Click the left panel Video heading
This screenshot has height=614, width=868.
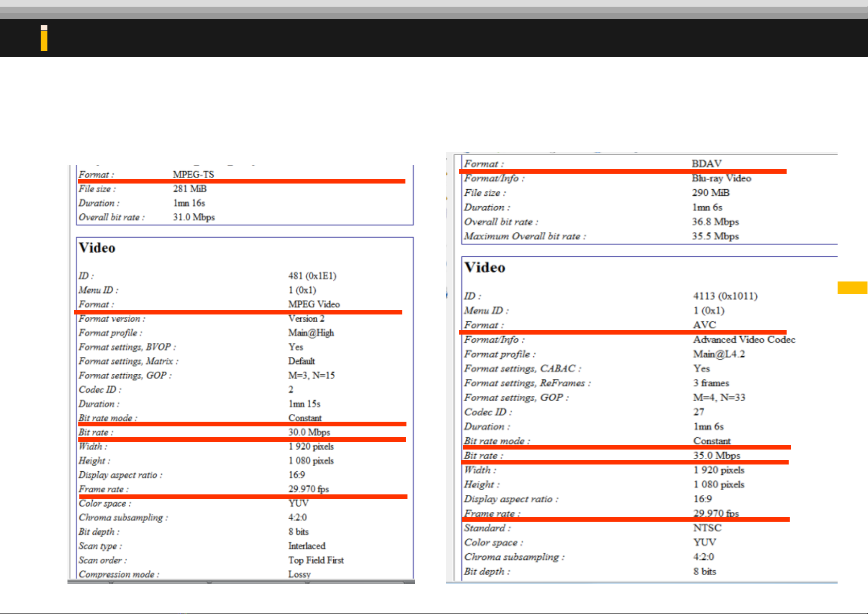[x=97, y=248]
